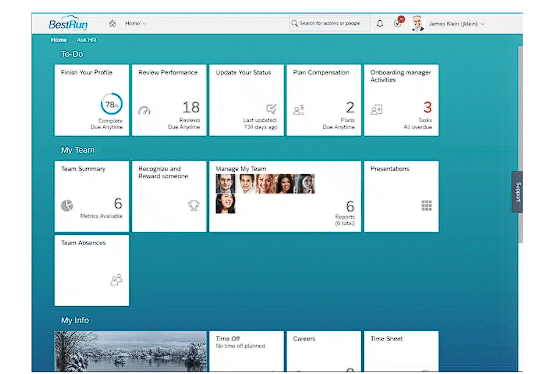Open Recognize and Reward someone tile
The width and height of the screenshot is (541, 374).
pos(169,196)
